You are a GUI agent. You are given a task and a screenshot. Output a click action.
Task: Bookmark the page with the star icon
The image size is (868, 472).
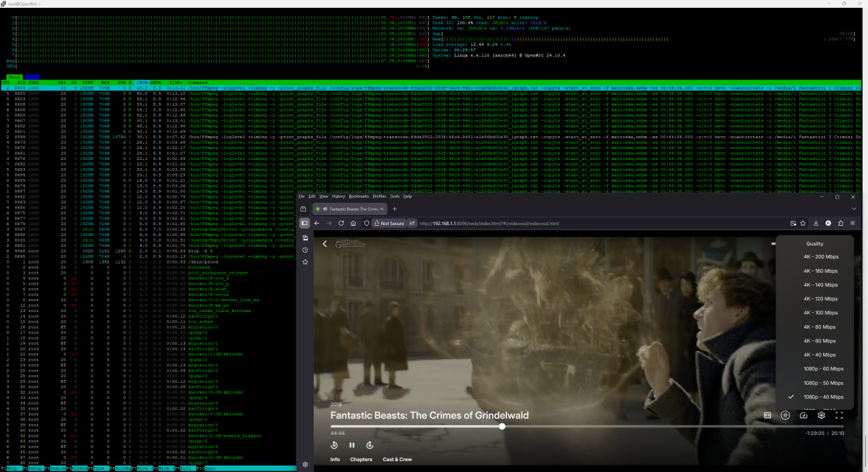tap(804, 223)
